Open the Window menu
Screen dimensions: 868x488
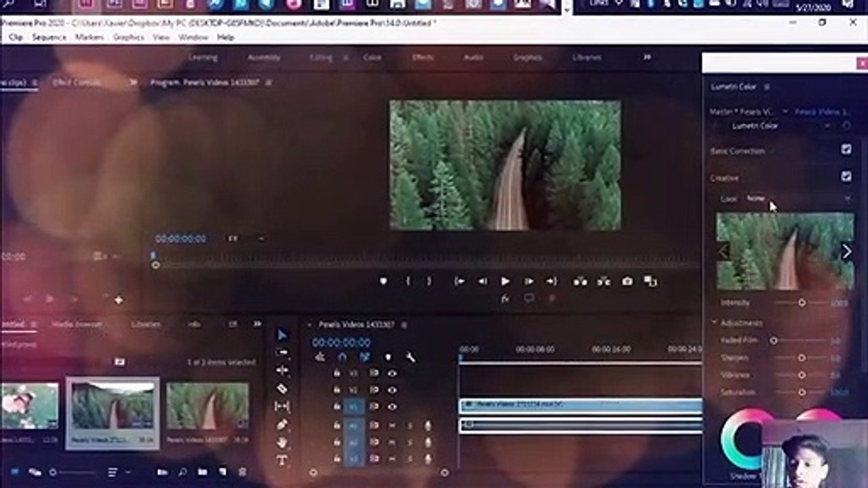[193, 37]
